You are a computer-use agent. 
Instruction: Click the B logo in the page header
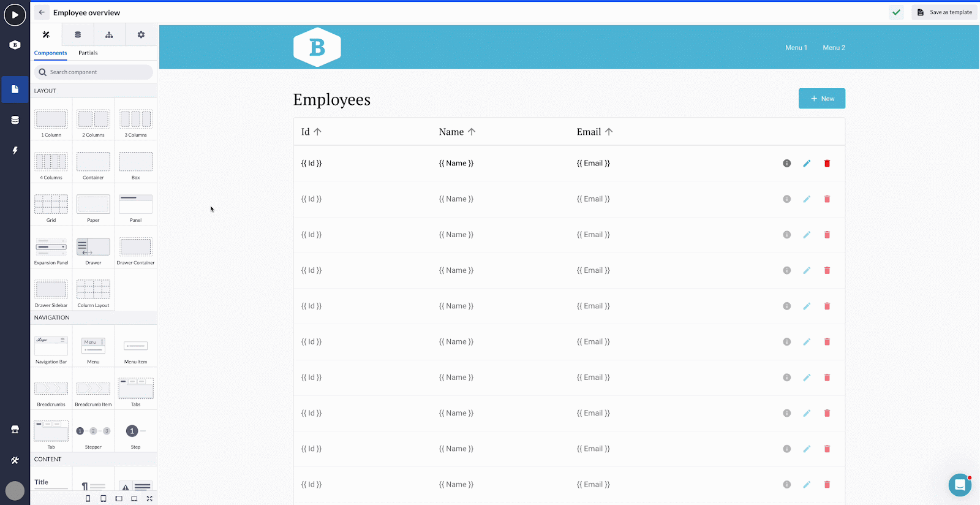pyautogui.click(x=317, y=47)
